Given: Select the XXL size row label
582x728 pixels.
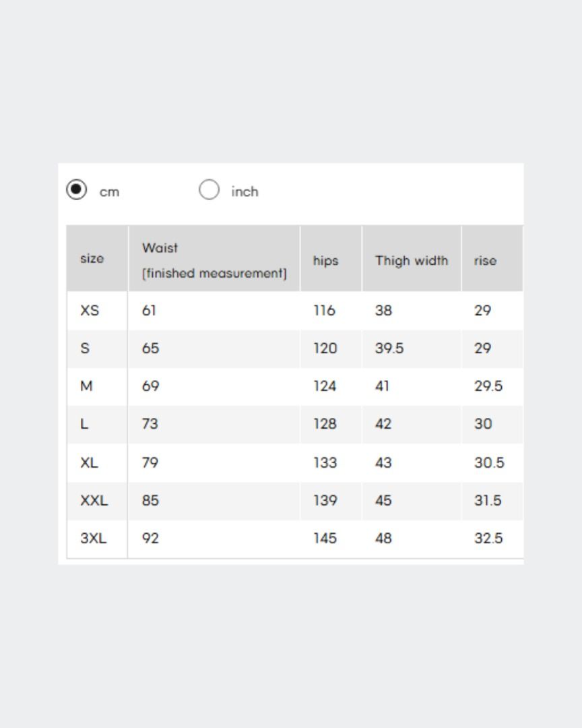Looking at the screenshot, I should (94, 500).
